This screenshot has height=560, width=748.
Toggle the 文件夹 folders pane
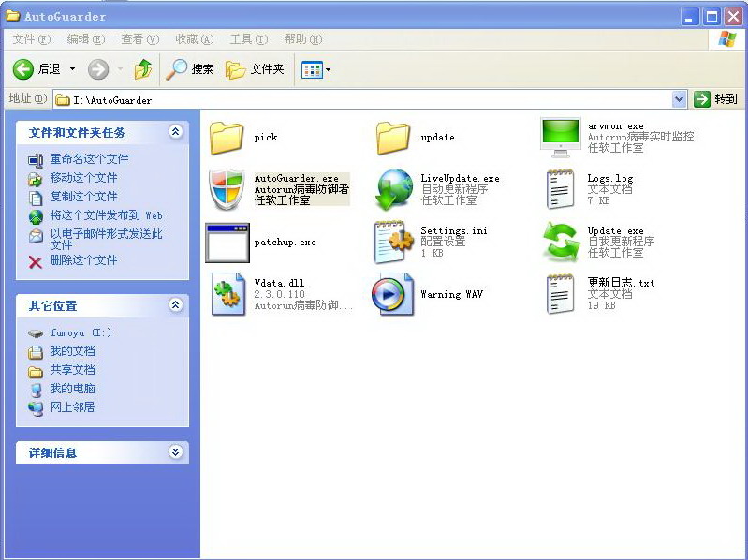point(256,69)
